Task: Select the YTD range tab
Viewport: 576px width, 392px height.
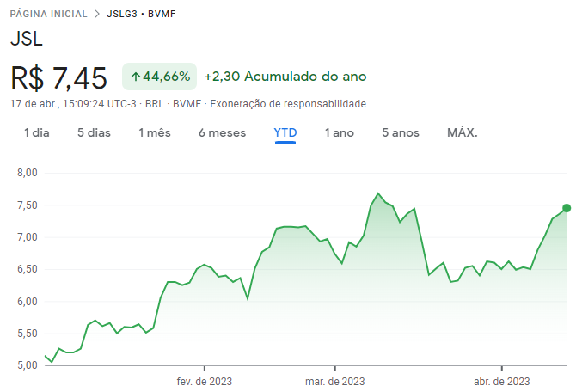Action: tap(285, 132)
